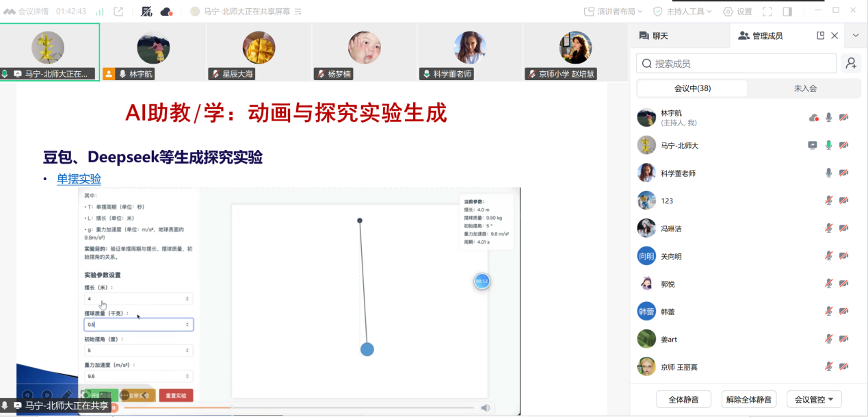The width and height of the screenshot is (868, 417).
Task: Click the add-member person icon beside search
Action: point(850,63)
